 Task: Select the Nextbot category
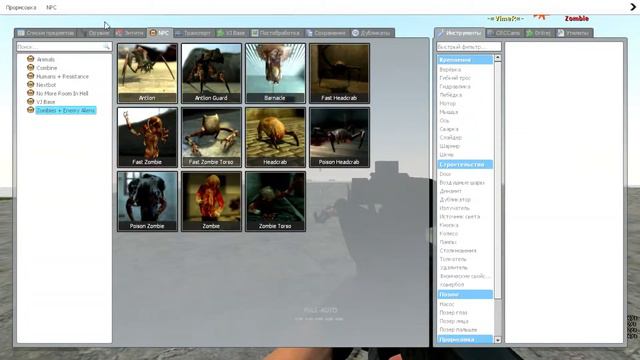(46, 85)
